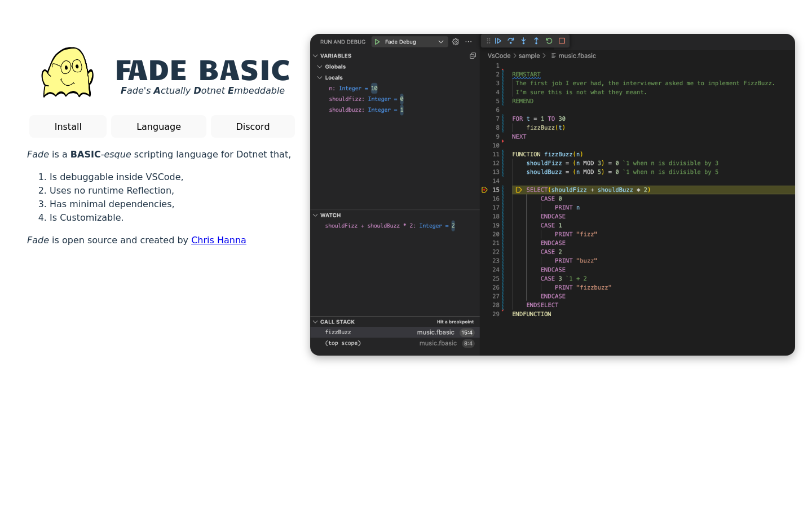812x508 pixels.
Task: Click the FADE BASIC heading
Action: coord(202,71)
